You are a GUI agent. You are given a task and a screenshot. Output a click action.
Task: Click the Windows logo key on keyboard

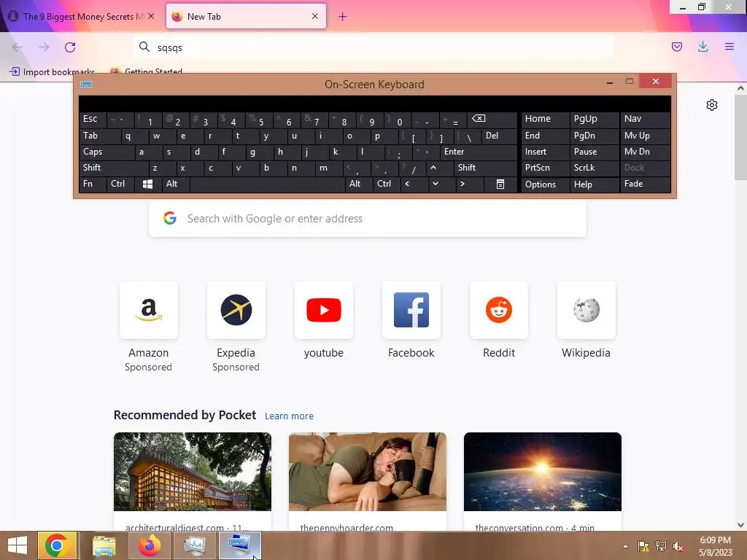[x=147, y=184]
